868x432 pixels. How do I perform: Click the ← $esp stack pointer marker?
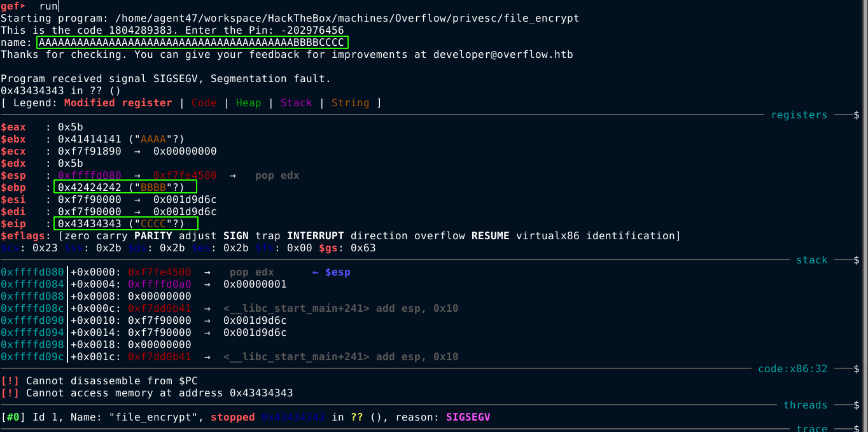(331, 272)
